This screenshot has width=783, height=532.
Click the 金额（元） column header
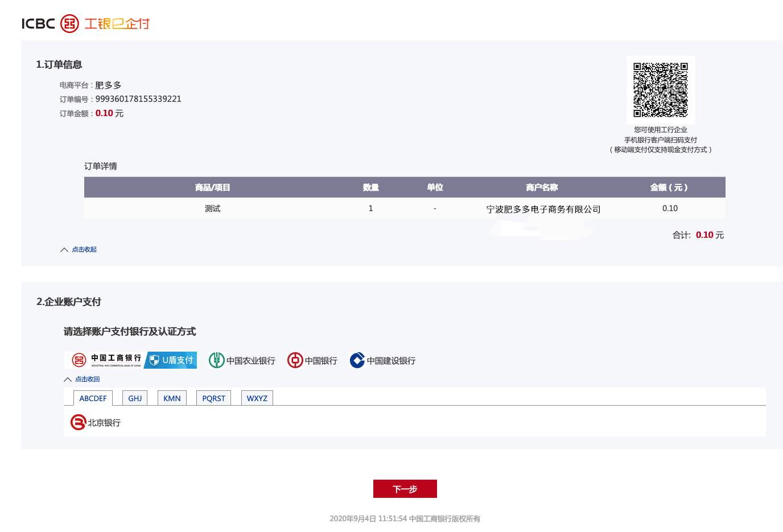pos(669,187)
